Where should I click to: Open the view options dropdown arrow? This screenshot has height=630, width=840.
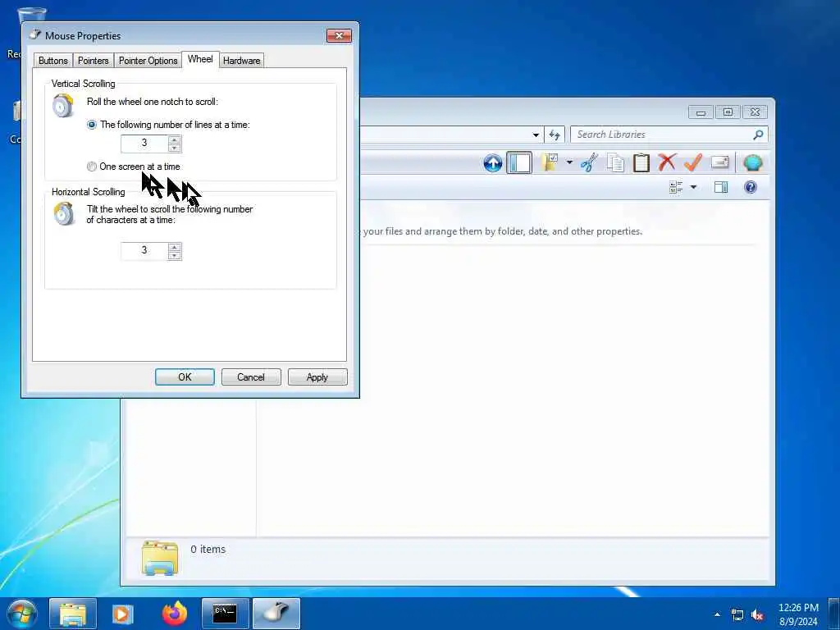[693, 187]
